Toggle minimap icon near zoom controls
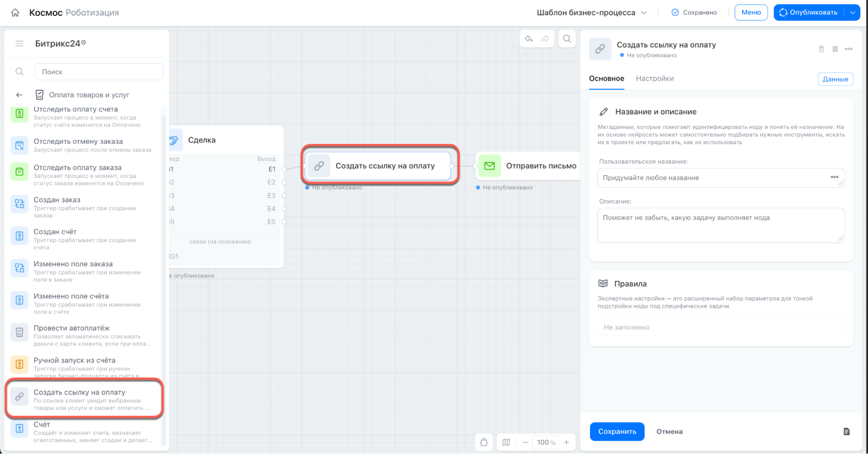 [x=506, y=442]
